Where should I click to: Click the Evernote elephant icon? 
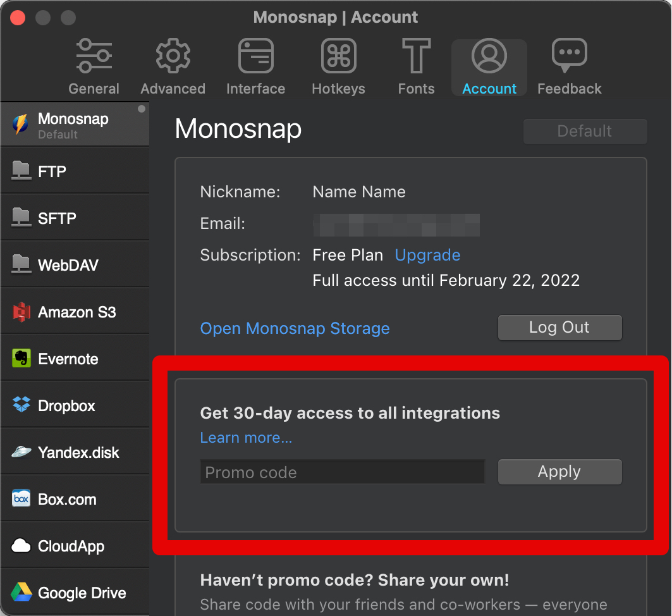tap(21, 359)
